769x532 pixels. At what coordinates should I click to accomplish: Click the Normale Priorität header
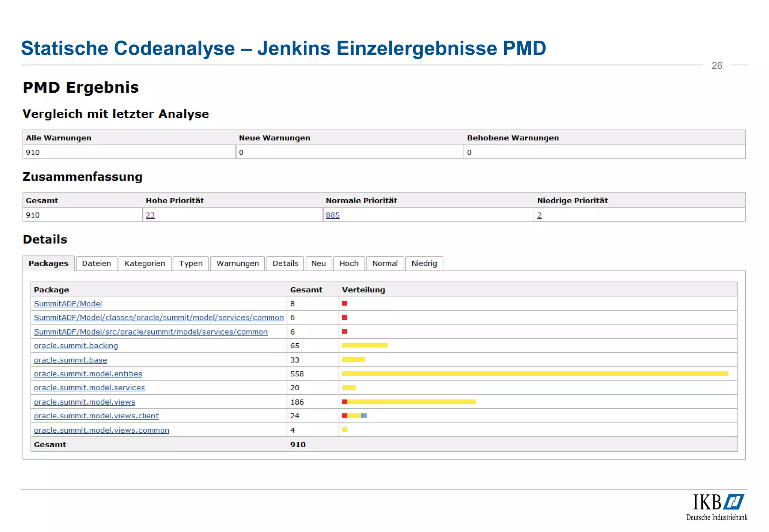click(x=361, y=200)
